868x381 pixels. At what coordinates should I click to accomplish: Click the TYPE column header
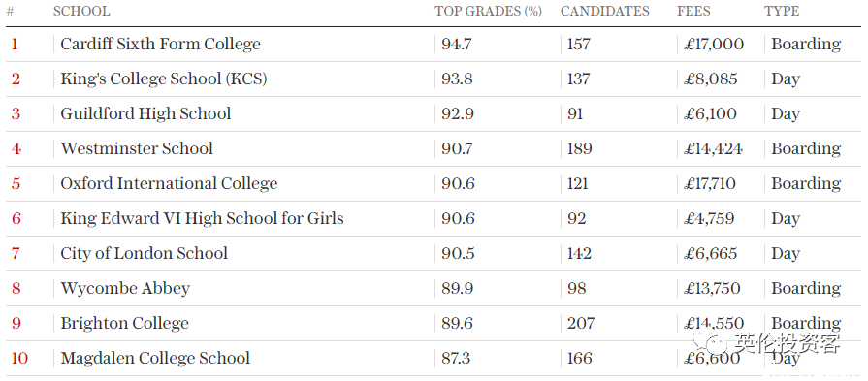[x=782, y=11]
